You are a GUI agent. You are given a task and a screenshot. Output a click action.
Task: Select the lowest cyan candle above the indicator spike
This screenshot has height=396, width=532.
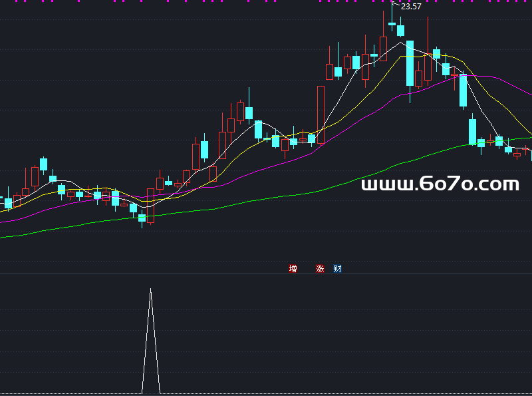click(142, 218)
